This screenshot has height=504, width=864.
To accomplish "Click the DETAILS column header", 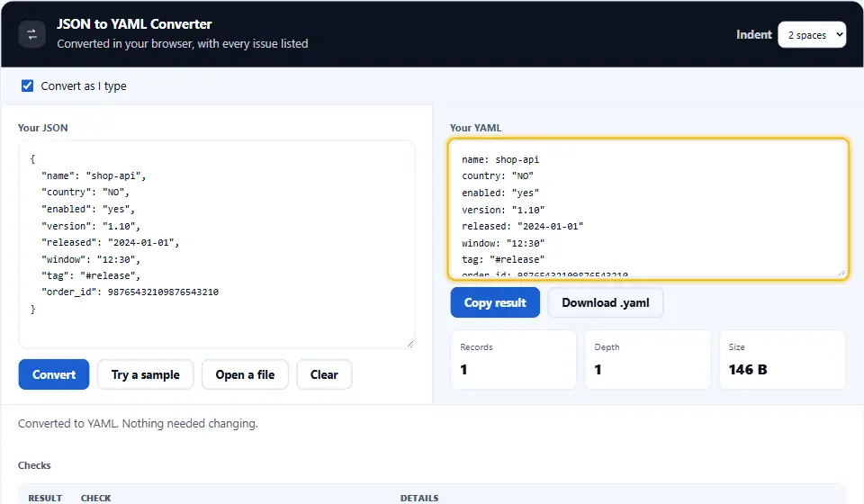I will point(419,498).
